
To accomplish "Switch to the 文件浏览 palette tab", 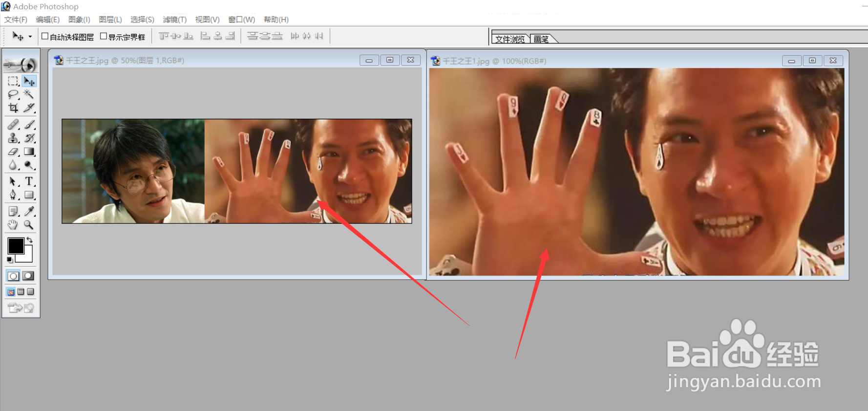I will pyautogui.click(x=510, y=39).
